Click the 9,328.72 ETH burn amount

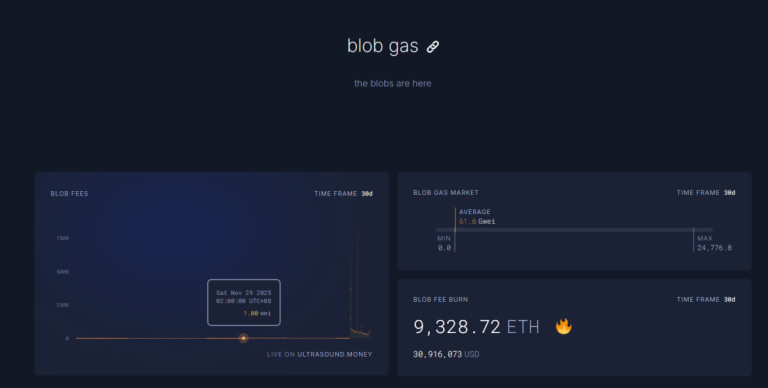click(x=476, y=327)
